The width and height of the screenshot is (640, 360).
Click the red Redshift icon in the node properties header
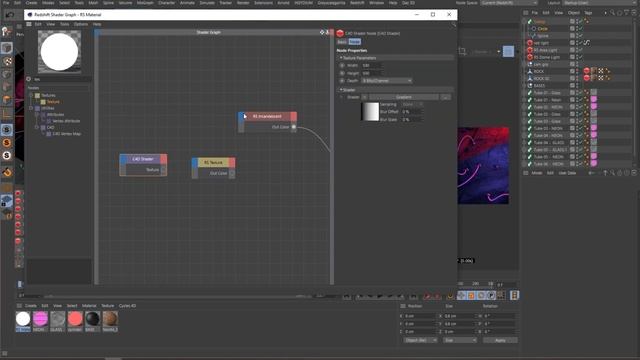340,33
